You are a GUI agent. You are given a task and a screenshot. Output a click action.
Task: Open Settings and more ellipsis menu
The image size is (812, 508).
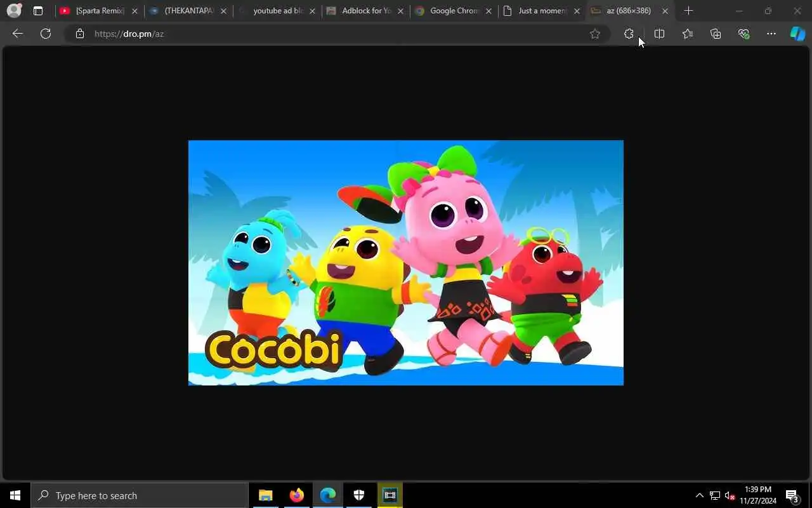pos(771,34)
